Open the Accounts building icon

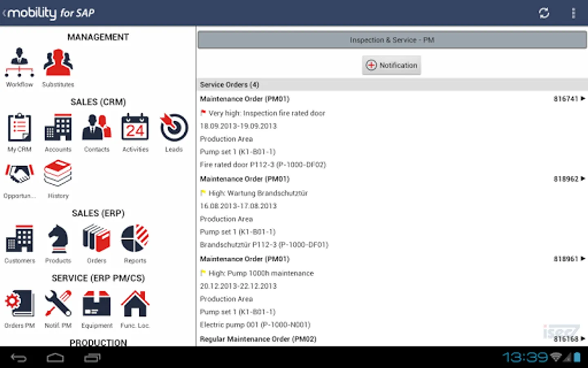pos(58,127)
